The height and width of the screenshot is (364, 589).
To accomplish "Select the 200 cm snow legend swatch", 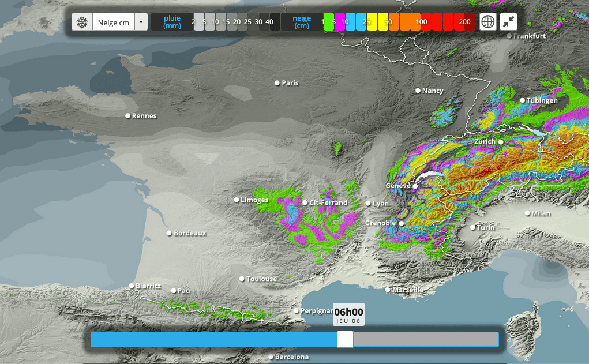I will (464, 21).
